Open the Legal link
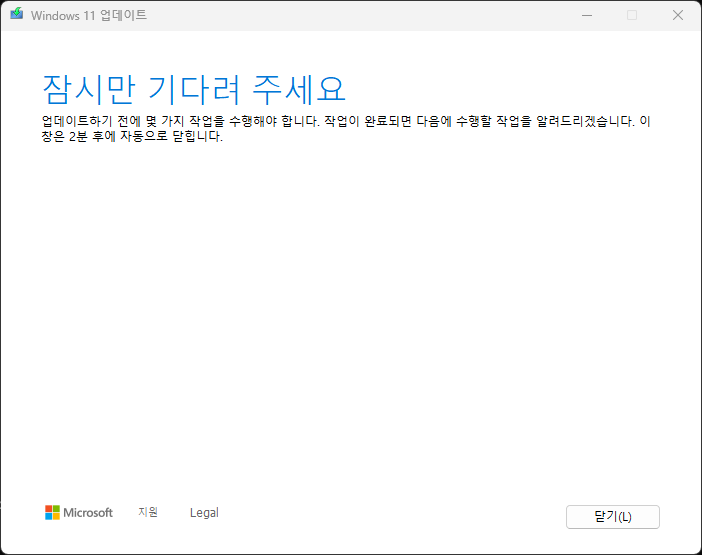This screenshot has width=702, height=555. (204, 512)
